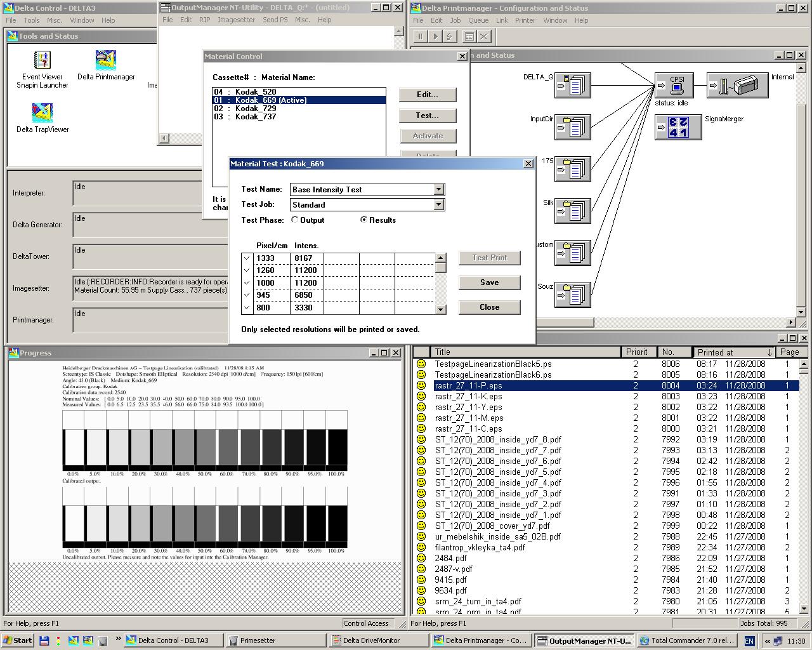Image resolution: width=812 pixels, height=650 pixels.
Task: Sort job list by Title column header
Action: click(526, 352)
